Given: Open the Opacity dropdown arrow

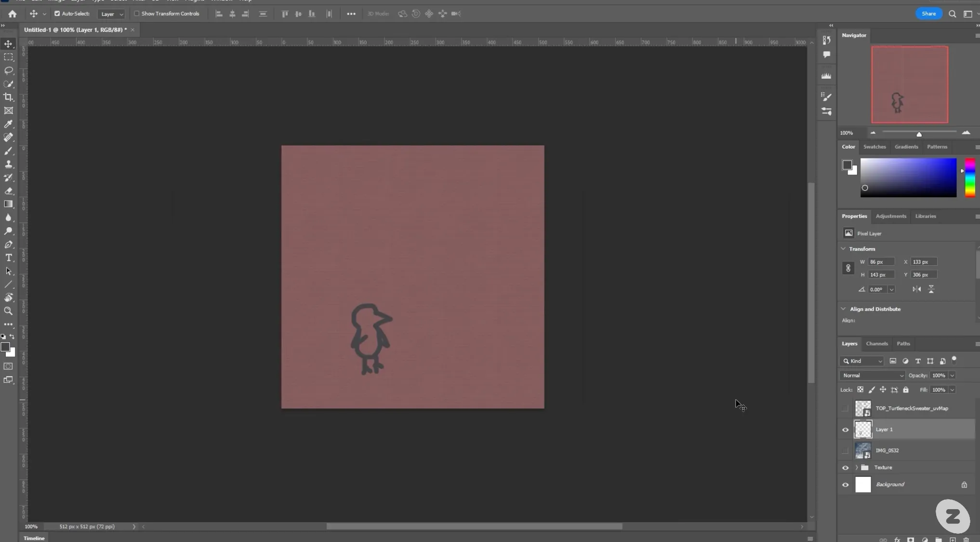Looking at the screenshot, I should click(952, 376).
